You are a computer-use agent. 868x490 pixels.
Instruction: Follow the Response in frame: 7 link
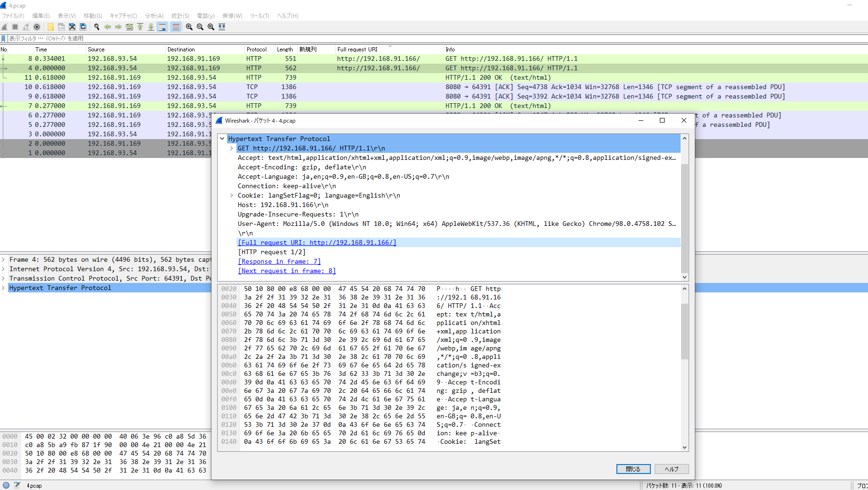(279, 261)
